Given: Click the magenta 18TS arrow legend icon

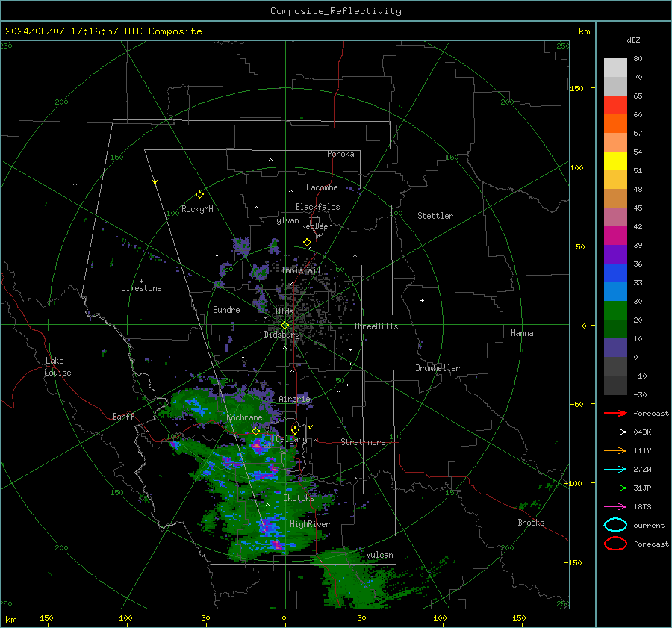Looking at the screenshot, I should pos(615,507).
